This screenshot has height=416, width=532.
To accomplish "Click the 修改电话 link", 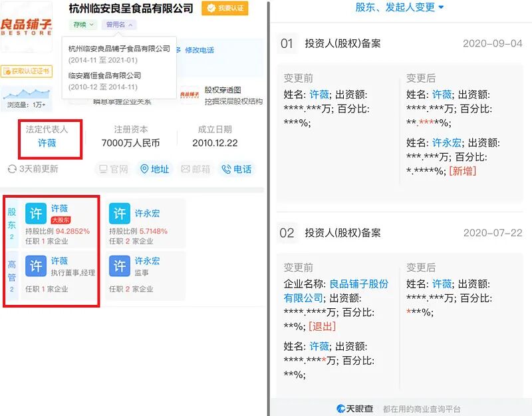I will [x=199, y=51].
